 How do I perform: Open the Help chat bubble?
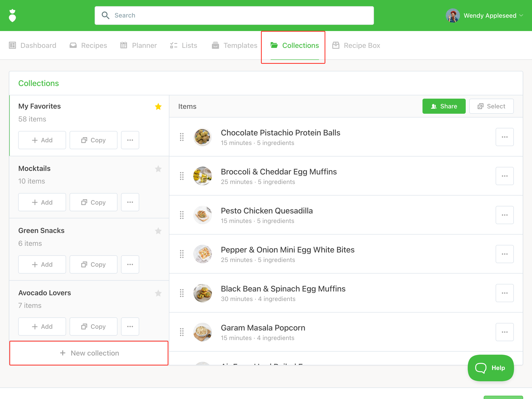click(x=490, y=368)
